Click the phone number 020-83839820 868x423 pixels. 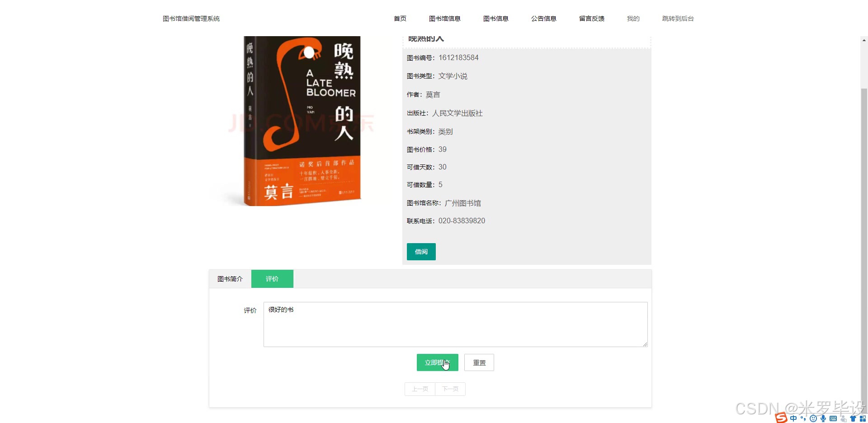462,221
